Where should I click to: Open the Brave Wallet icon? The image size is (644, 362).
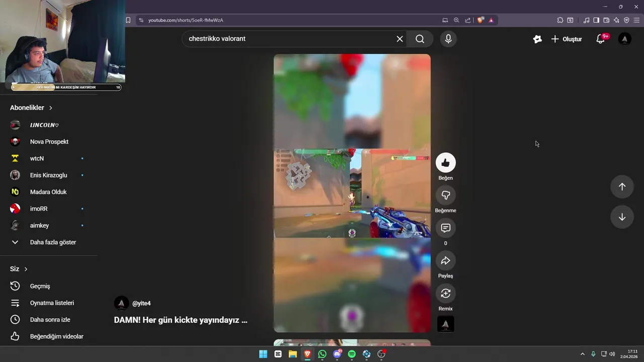(x=606, y=20)
